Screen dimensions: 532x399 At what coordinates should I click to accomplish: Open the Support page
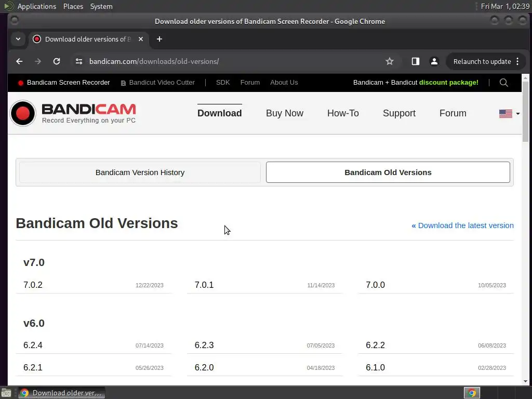click(399, 113)
